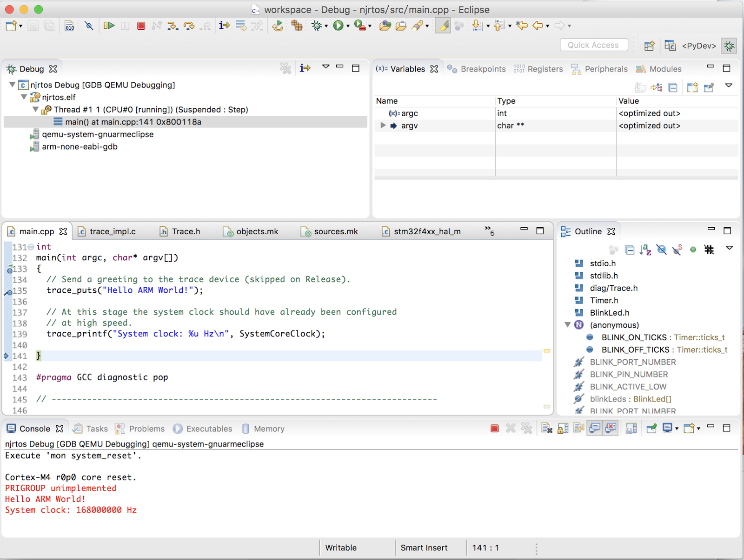This screenshot has height=560, width=744.
Task: Collapse all nodes in the Outline view
Action: coord(630,250)
